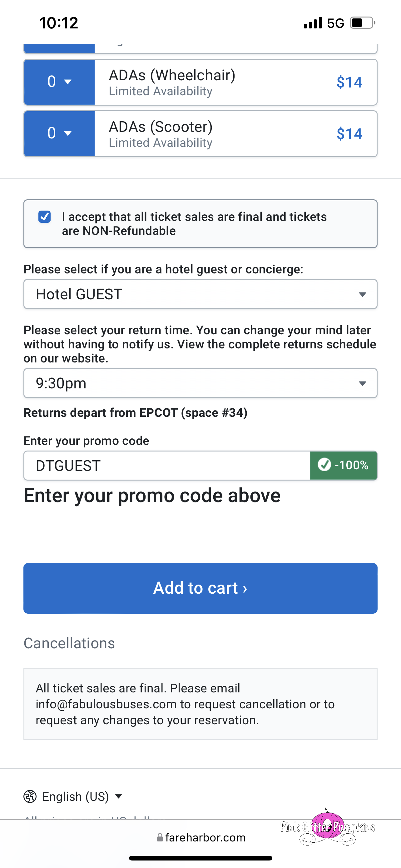Tap the $14 scooter ticket price
This screenshot has height=868, width=401.
point(349,134)
